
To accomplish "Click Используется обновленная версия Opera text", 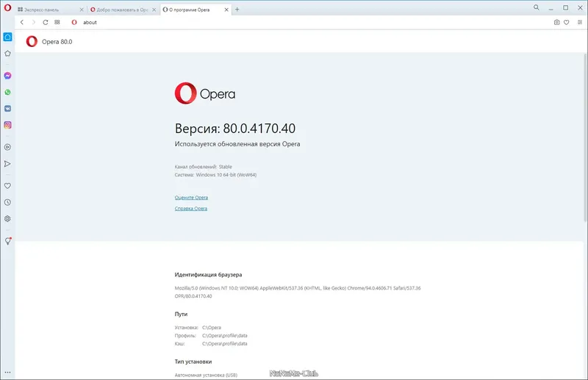I will tap(237, 143).
